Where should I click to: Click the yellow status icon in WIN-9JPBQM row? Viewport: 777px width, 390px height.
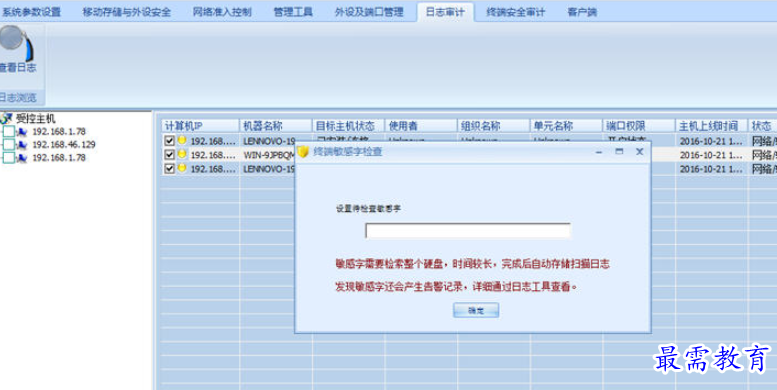coord(182,154)
